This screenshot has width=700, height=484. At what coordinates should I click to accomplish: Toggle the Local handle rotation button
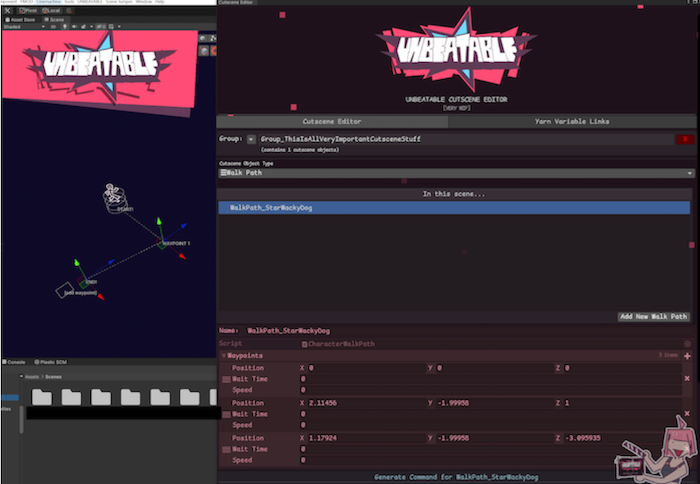pos(51,10)
